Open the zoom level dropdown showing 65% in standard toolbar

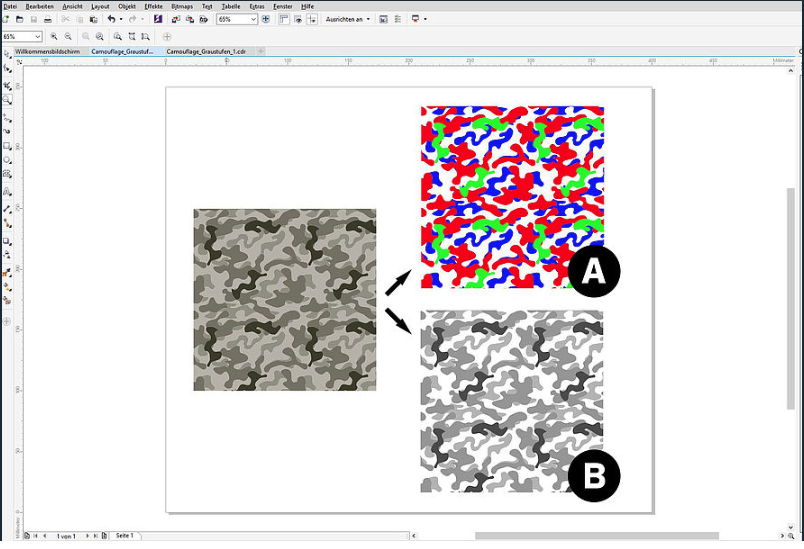pos(253,19)
